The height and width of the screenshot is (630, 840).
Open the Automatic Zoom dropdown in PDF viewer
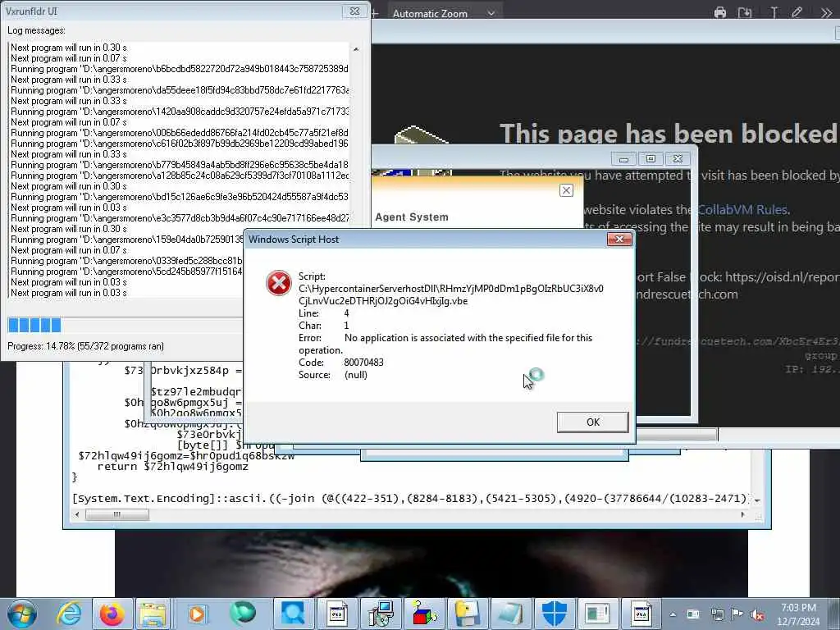tap(444, 13)
